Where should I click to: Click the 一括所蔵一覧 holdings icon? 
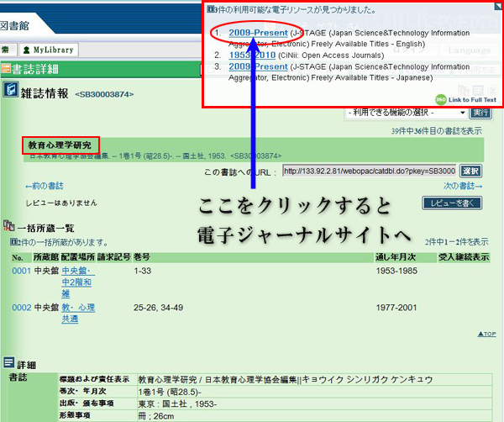pos(8,226)
